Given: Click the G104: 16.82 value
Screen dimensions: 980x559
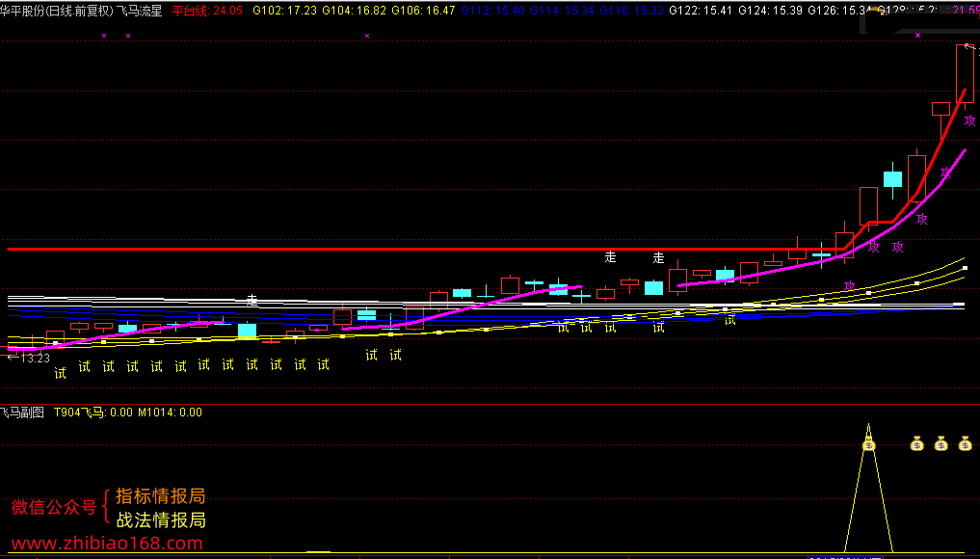Looking at the screenshot, I should coord(355,11).
